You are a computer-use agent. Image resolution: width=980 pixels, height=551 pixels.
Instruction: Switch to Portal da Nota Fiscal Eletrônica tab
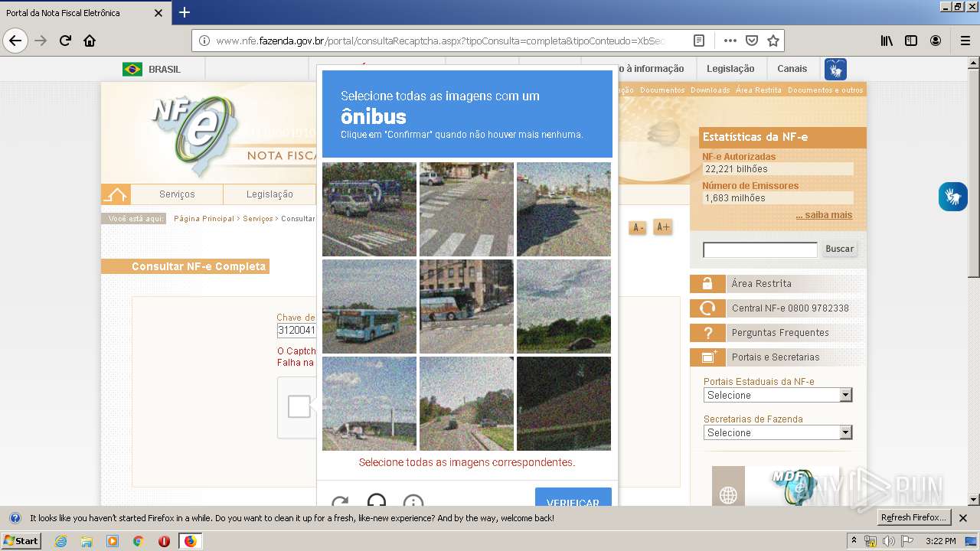[x=84, y=13]
